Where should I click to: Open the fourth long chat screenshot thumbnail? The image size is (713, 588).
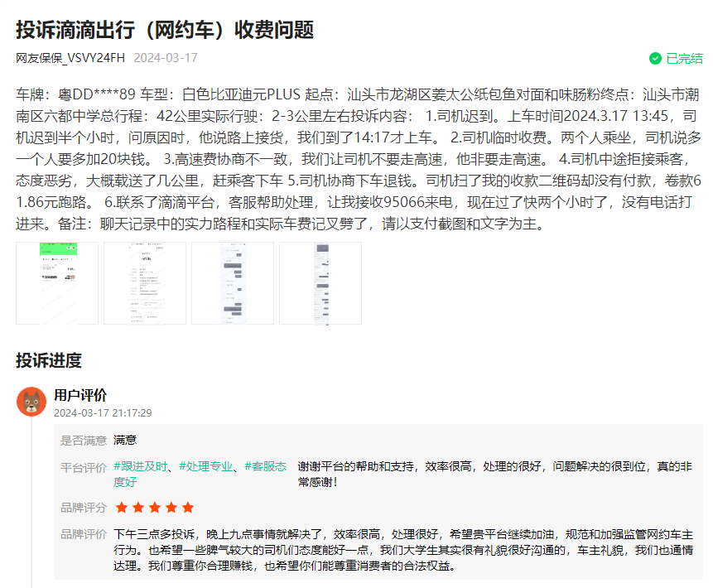click(x=320, y=283)
